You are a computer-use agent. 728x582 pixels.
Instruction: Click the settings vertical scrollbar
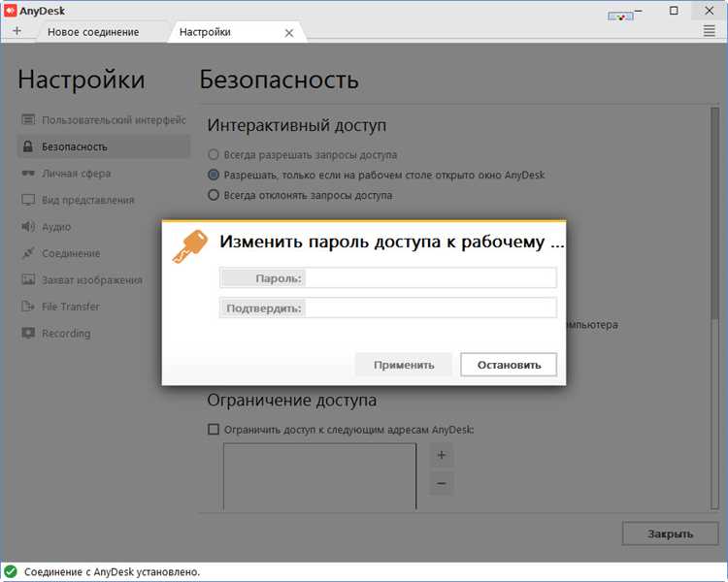point(714,308)
